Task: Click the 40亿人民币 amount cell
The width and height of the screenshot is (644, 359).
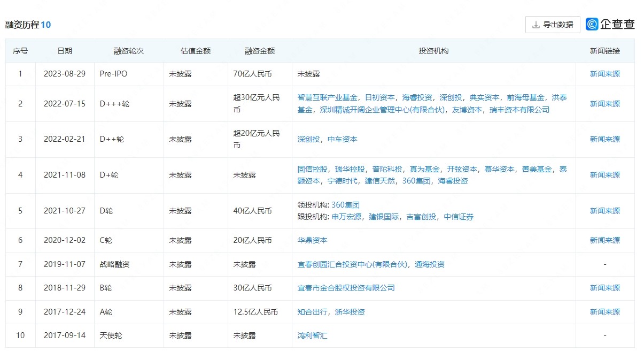Action: coord(253,211)
